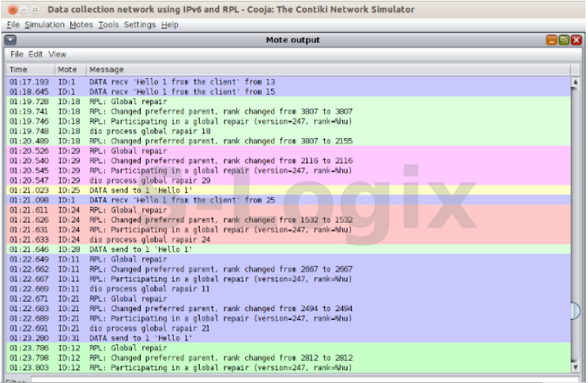Close the Mote output panel
Viewport: 588px width, 383px height.
(x=576, y=39)
